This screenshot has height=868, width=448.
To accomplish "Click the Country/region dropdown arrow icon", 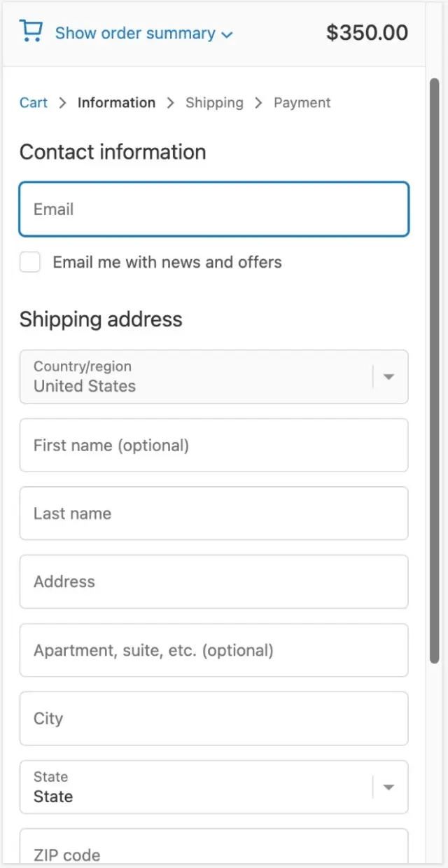I will [389, 377].
